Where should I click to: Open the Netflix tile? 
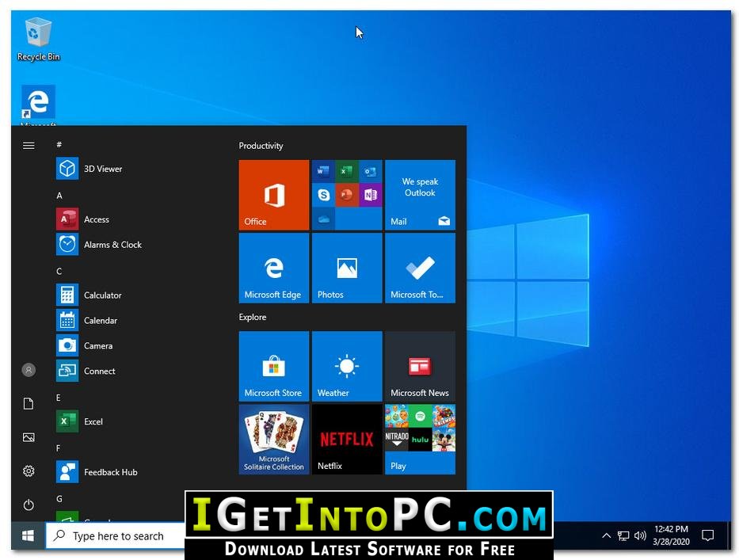coord(347,440)
